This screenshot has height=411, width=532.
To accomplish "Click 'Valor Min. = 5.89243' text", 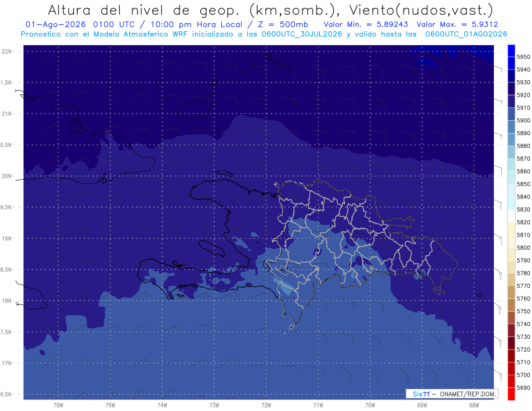I will pos(366,24).
